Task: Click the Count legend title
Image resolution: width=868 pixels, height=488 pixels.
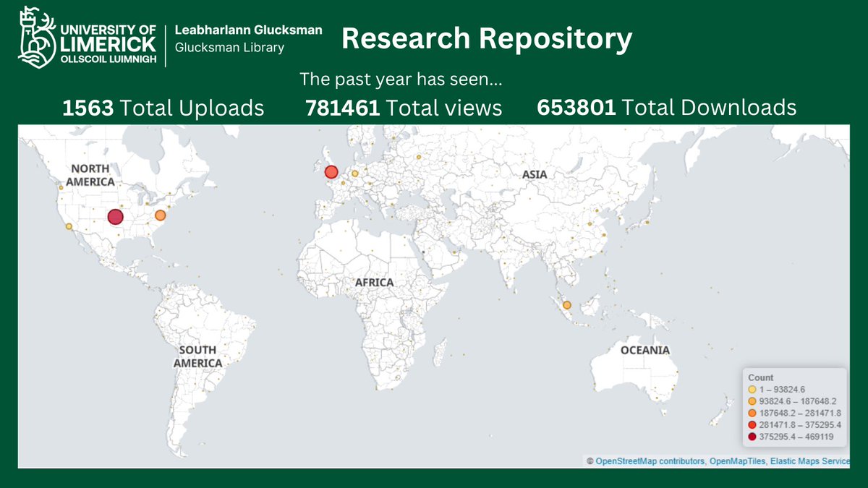Action: [x=760, y=377]
